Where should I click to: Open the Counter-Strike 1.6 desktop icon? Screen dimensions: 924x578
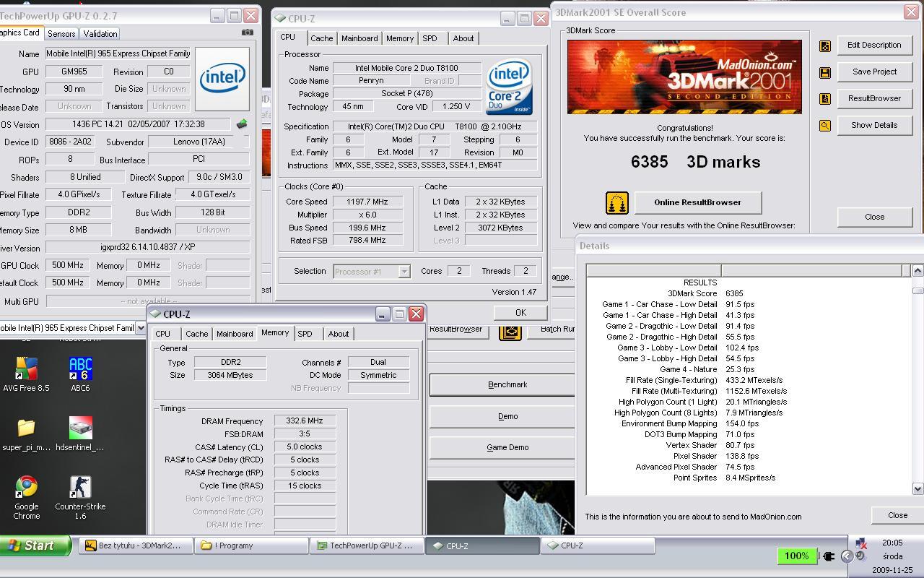pos(80,498)
